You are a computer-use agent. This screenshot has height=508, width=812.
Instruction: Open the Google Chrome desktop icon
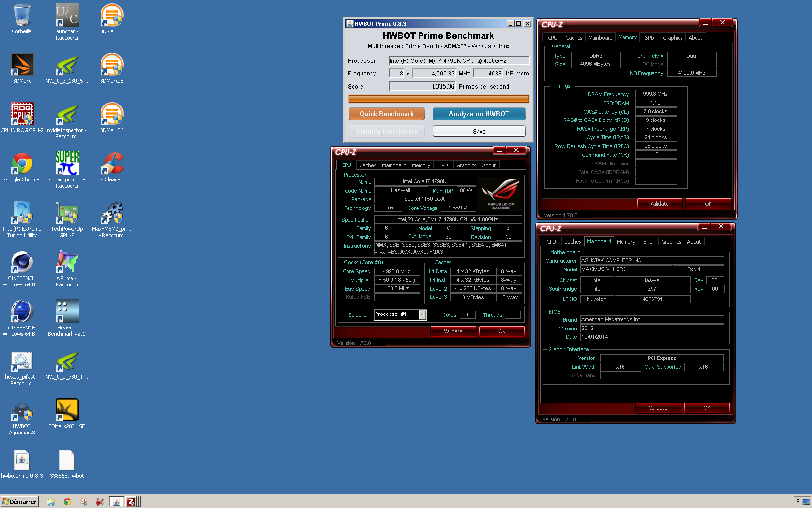click(22, 164)
